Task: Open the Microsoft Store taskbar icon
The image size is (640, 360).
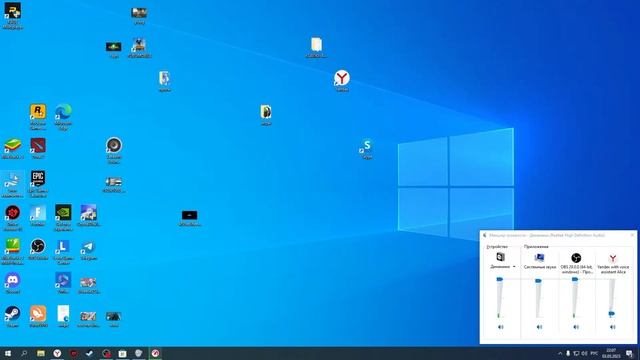Action: click(x=122, y=353)
